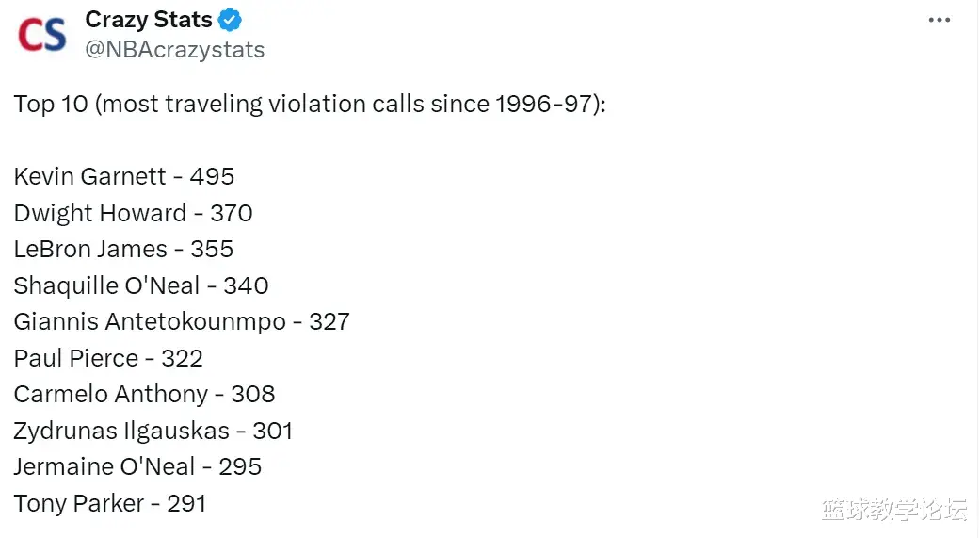
Task: Click Kevin Garnett's name
Action: click(90, 176)
